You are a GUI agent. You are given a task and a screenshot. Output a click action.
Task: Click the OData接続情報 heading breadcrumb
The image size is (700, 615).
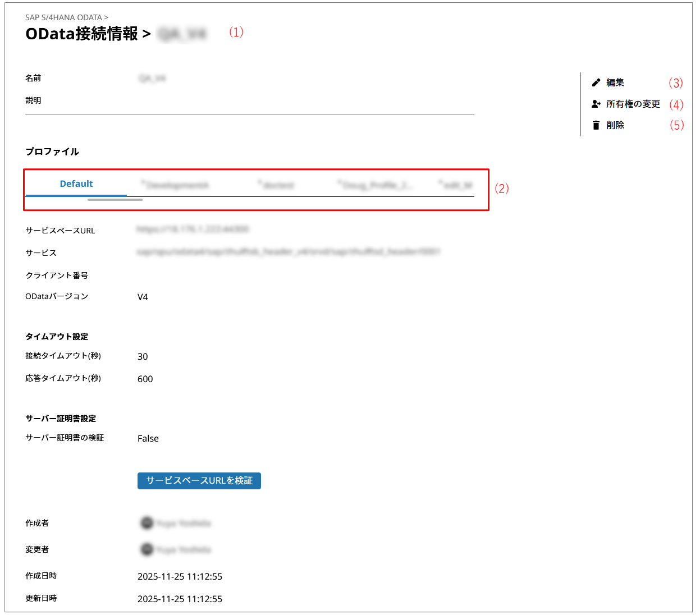[81, 34]
